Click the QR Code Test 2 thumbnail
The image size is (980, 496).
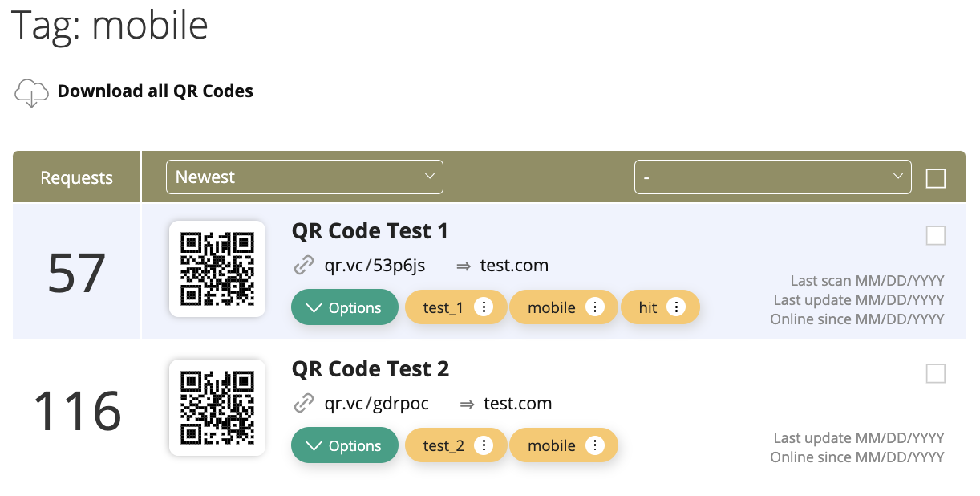[217, 407]
